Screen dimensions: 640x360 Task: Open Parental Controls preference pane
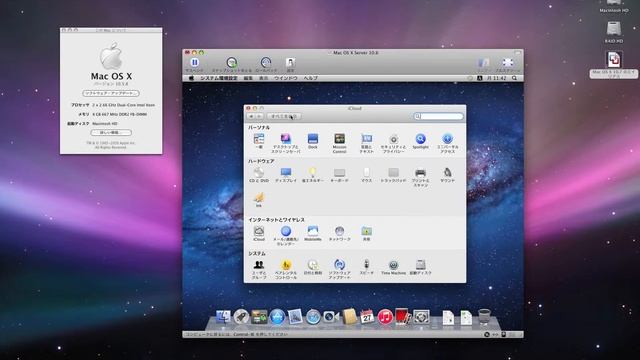[286, 269]
